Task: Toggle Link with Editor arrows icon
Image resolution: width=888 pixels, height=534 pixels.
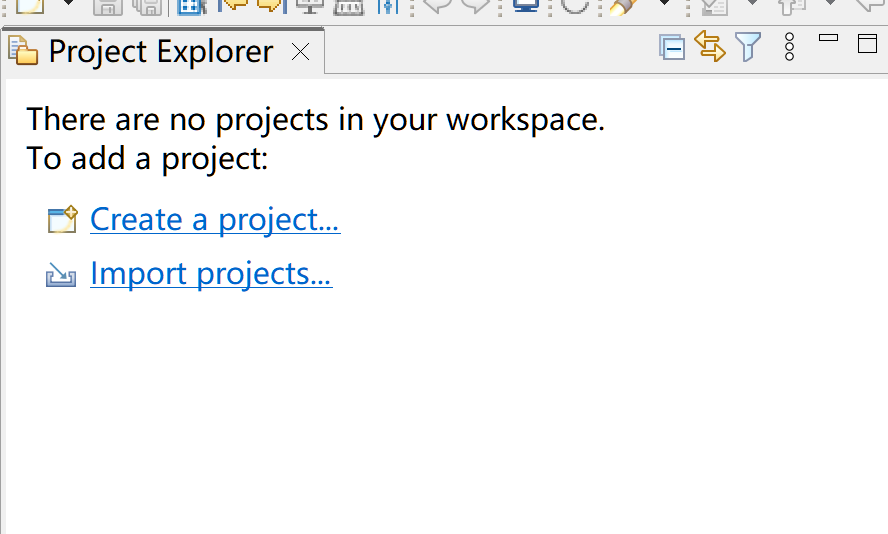Action: coord(709,47)
